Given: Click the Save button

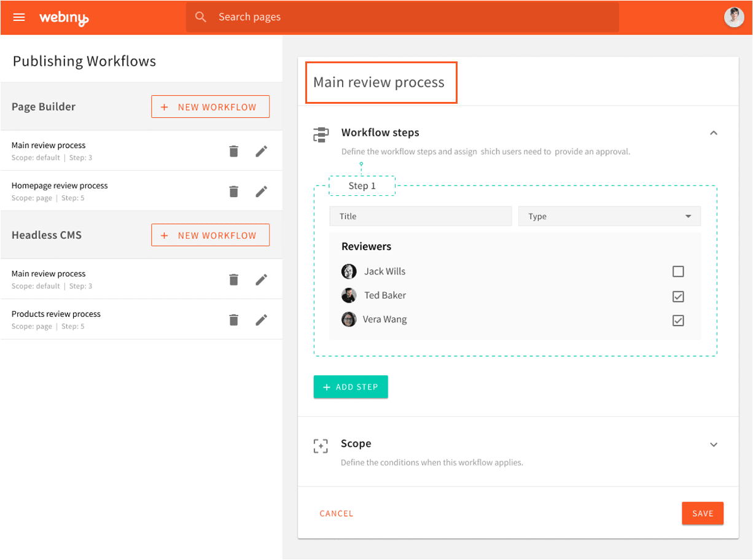Looking at the screenshot, I should coord(703,513).
